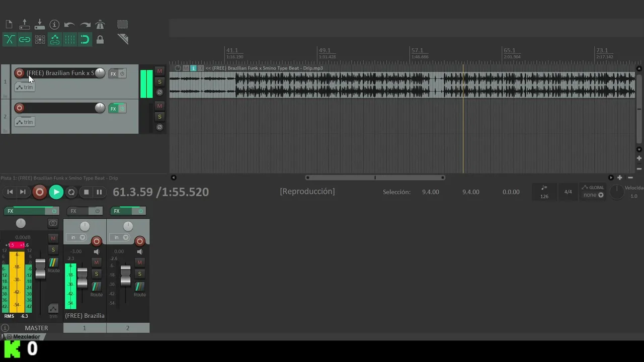Open Master FX chain in mixer
Viewport: 644px width, 362px height.
pyautogui.click(x=26, y=211)
